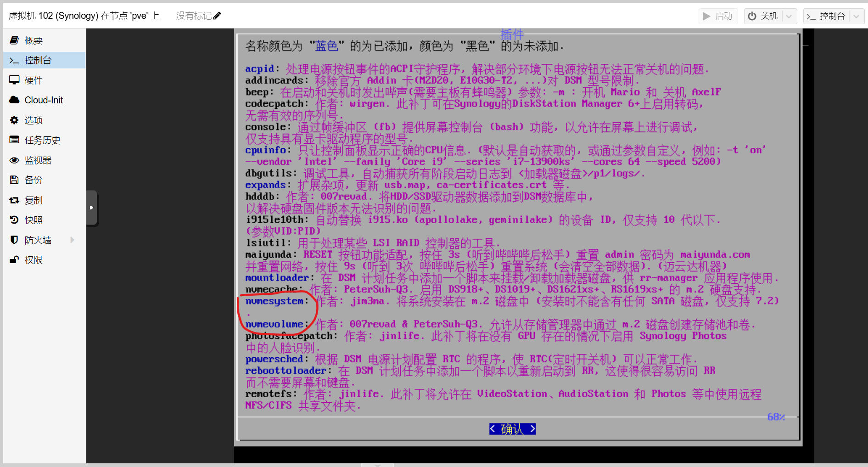Viewport: 868px width, 467px height.
Task: Click the 概要 summary book icon
Action: pyautogui.click(x=14, y=40)
